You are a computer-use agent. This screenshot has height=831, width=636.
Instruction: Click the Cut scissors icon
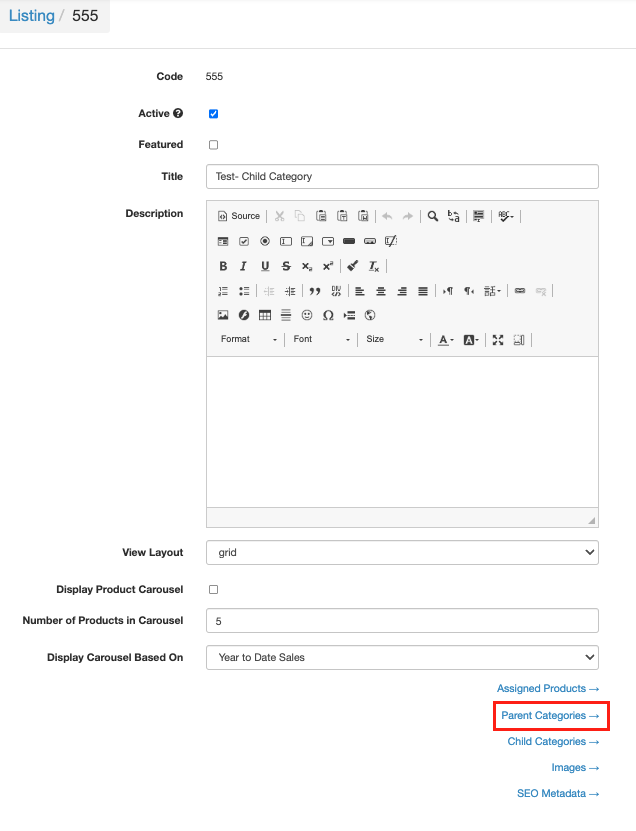[280, 216]
